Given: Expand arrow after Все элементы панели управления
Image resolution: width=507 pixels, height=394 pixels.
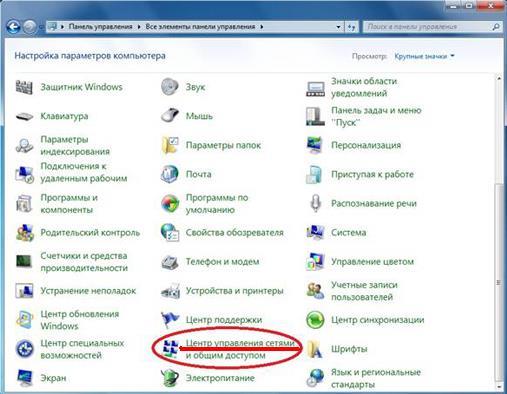Looking at the screenshot, I should [x=262, y=27].
